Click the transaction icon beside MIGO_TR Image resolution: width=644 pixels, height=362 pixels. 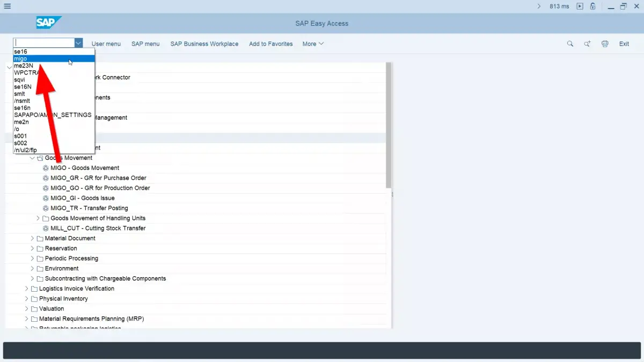point(46,208)
